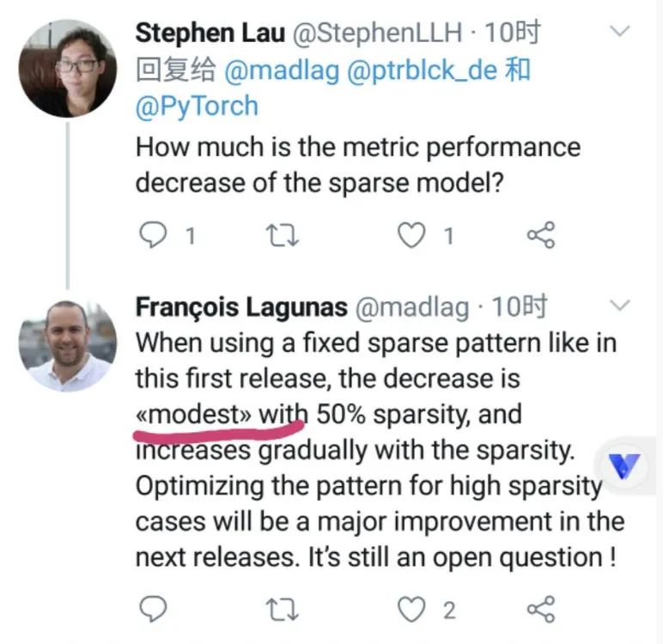
Task: Share Stephen Lau's tweet
Action: [x=541, y=235]
